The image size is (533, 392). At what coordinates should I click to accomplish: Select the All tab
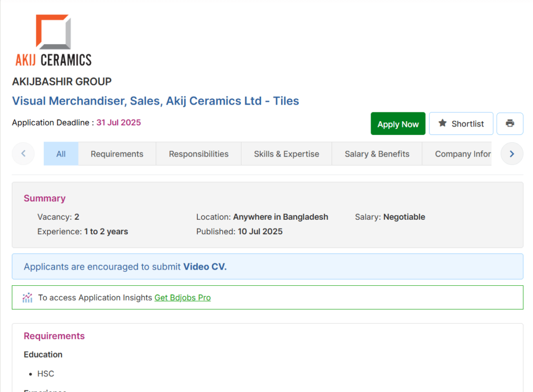click(61, 154)
